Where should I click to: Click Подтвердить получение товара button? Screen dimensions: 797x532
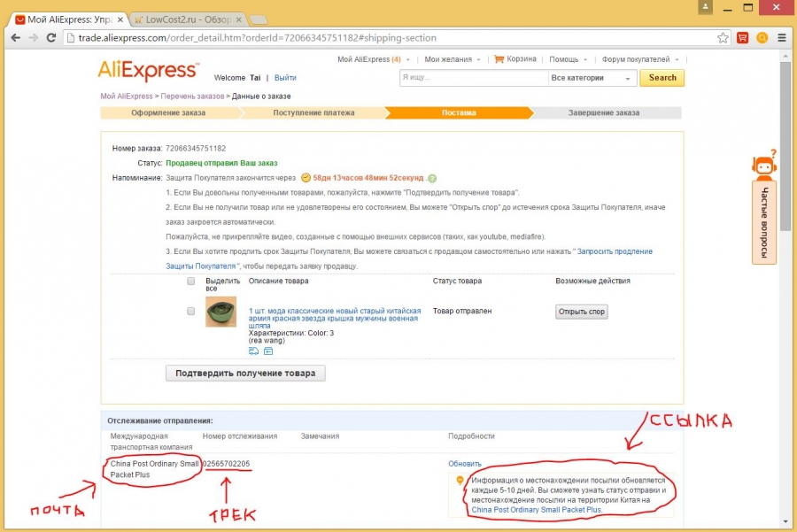coord(245,373)
